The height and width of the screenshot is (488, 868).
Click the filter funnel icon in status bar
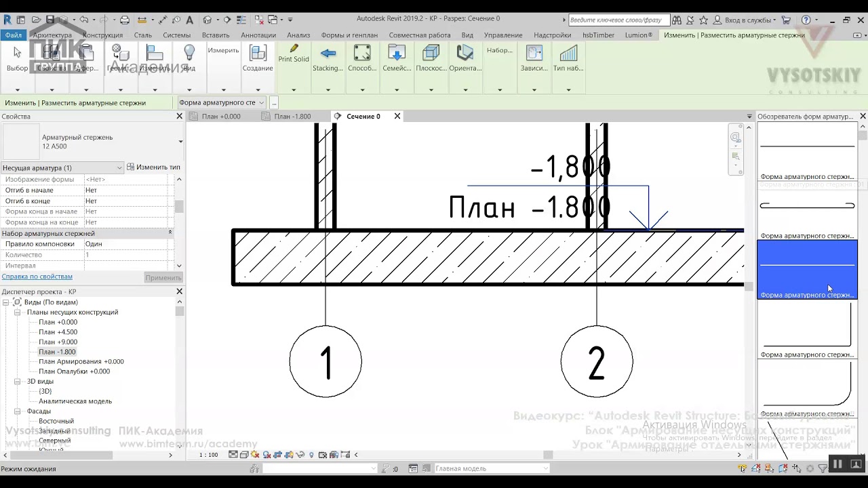coord(823,468)
